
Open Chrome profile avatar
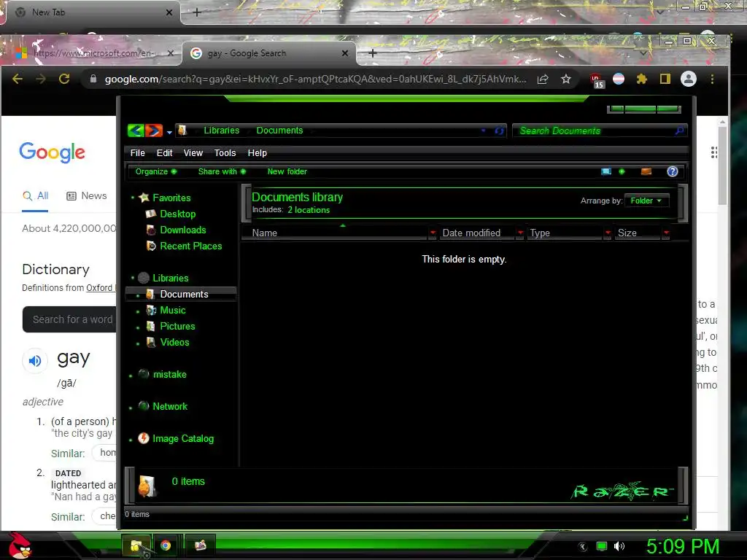pyautogui.click(x=689, y=79)
